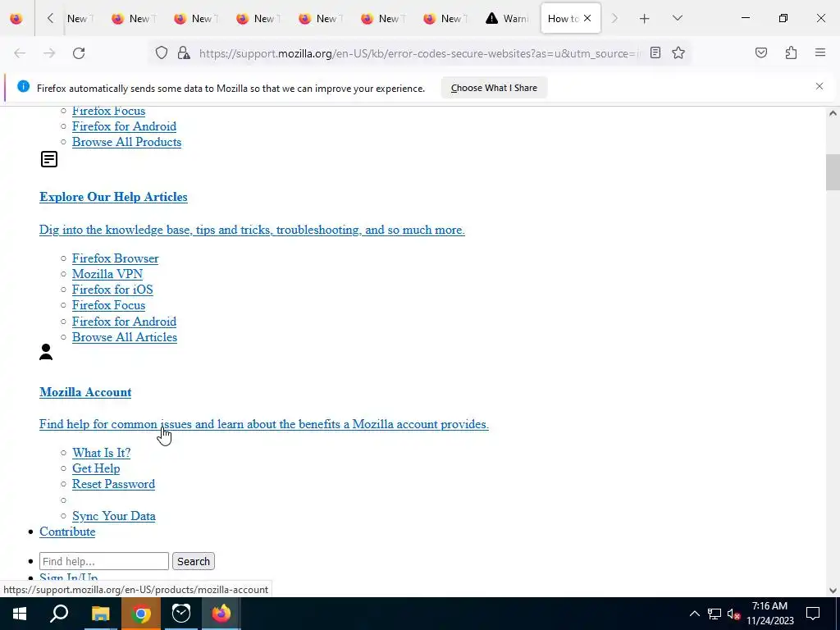Switch to the Warning tab
This screenshot has height=630, width=840.
(507, 18)
